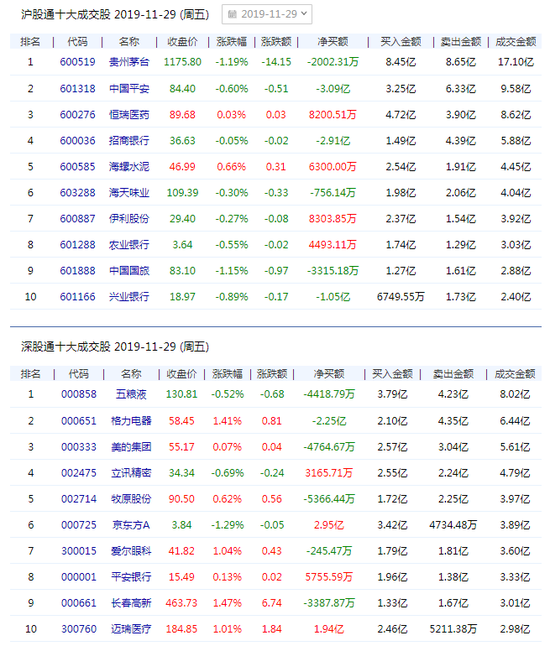Click 收盘价 header in 深股通 table

click(182, 374)
